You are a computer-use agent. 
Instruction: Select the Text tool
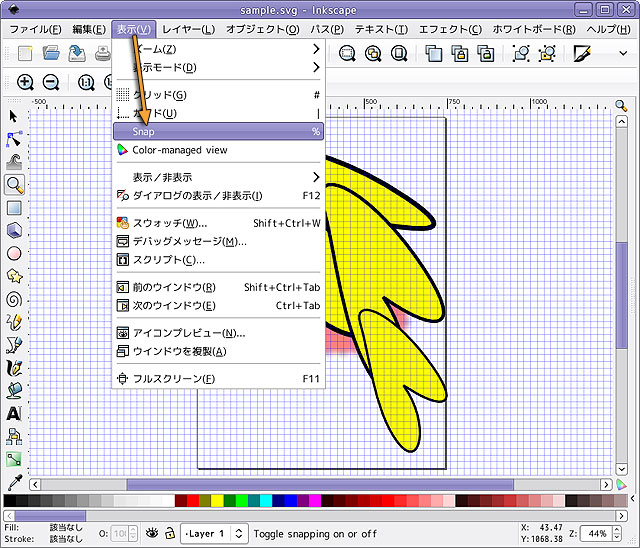pos(14,413)
